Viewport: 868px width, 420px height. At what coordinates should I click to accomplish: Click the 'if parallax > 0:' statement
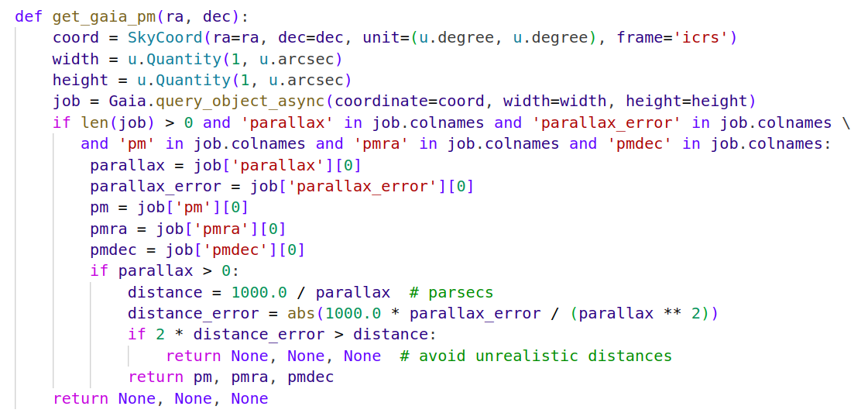point(165,271)
